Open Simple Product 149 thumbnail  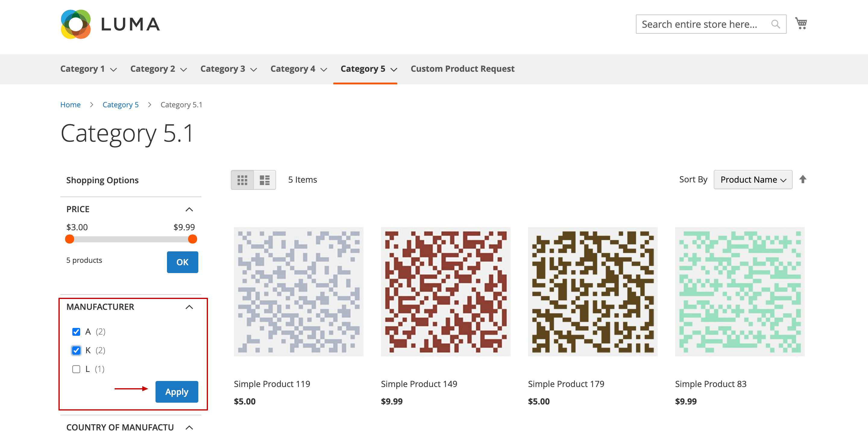(445, 291)
